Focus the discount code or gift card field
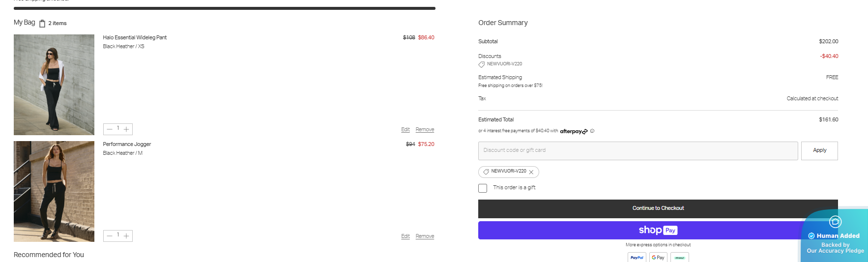868x262 pixels. pyautogui.click(x=637, y=150)
